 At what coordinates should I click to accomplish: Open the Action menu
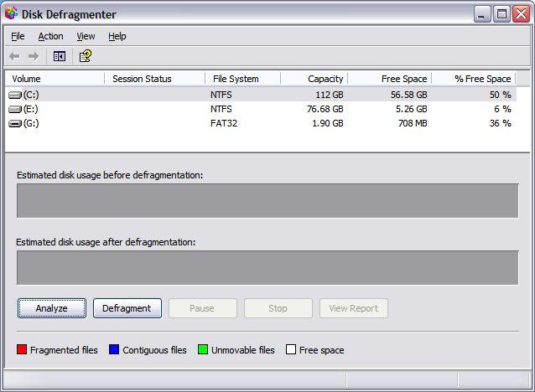point(50,36)
